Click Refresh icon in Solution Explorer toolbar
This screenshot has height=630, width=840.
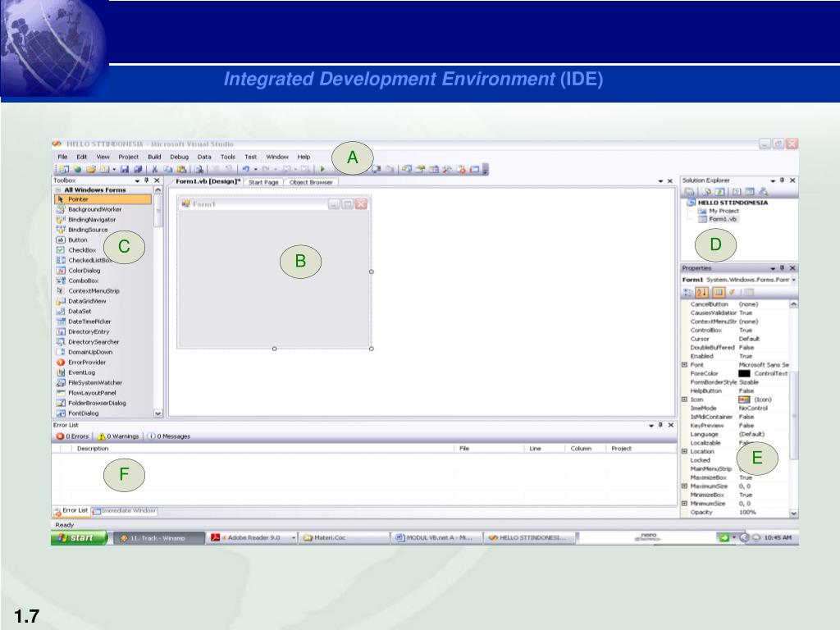[x=719, y=191]
